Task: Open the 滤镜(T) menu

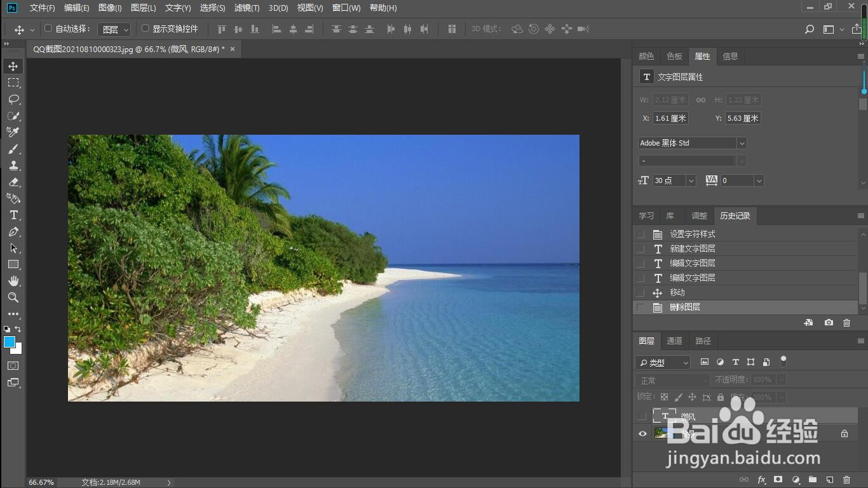Action: (247, 8)
